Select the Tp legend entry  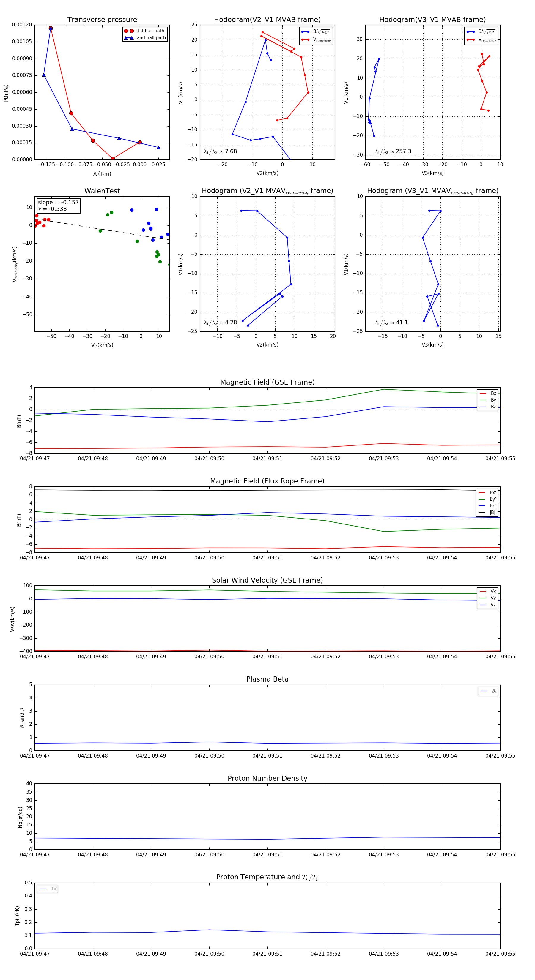48,889
